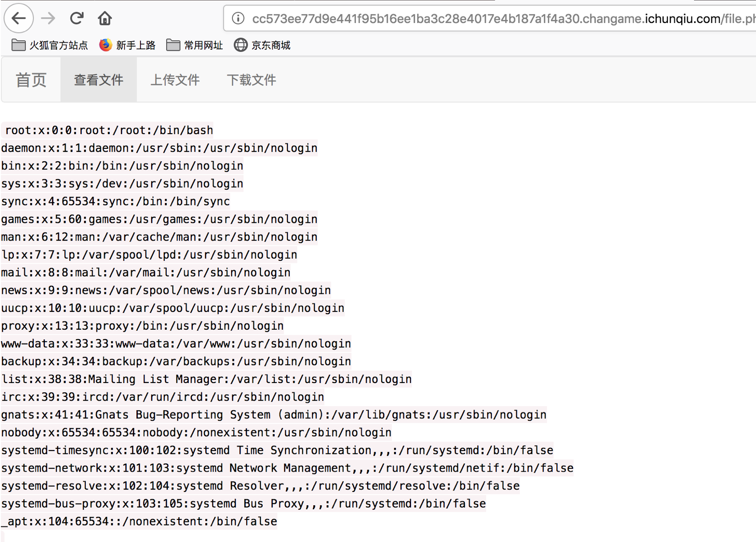Viewport: 756px width, 542px height.
Task: Open the browser home page
Action: click(x=105, y=18)
